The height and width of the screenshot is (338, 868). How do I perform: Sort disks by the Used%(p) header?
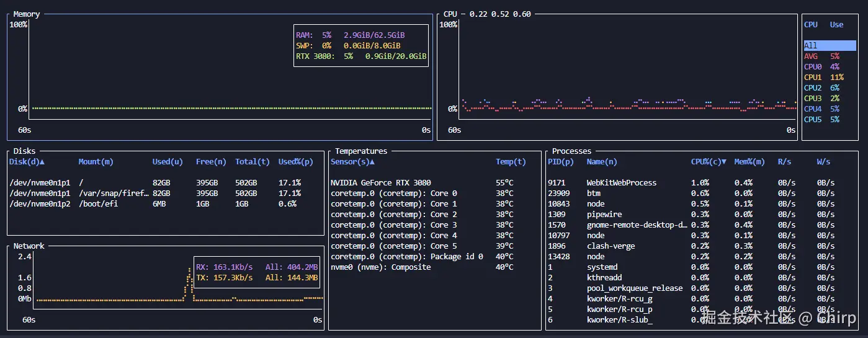click(295, 162)
